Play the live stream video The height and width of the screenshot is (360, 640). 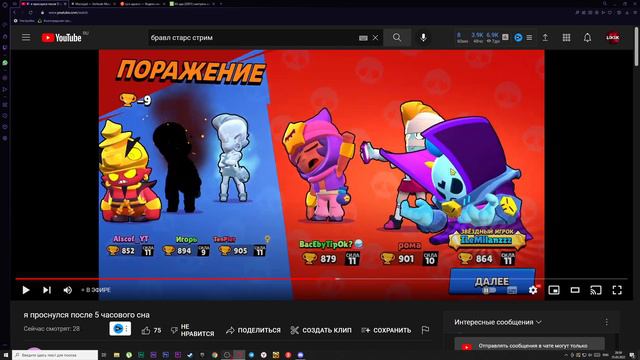[26, 290]
